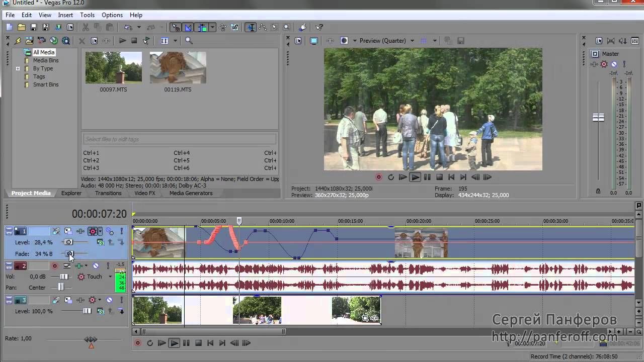The image size is (644, 362).
Task: Click Extract Audio from CD icon
Action: coord(54,41)
